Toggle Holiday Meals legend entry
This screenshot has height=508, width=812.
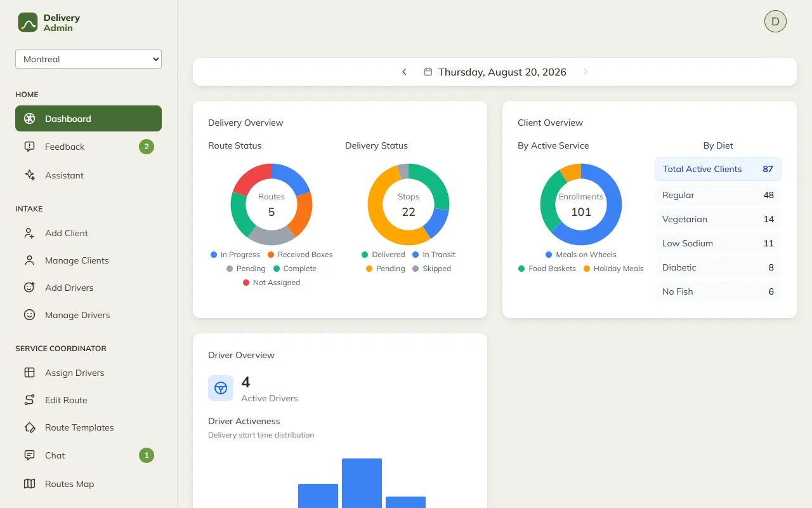[613, 269]
